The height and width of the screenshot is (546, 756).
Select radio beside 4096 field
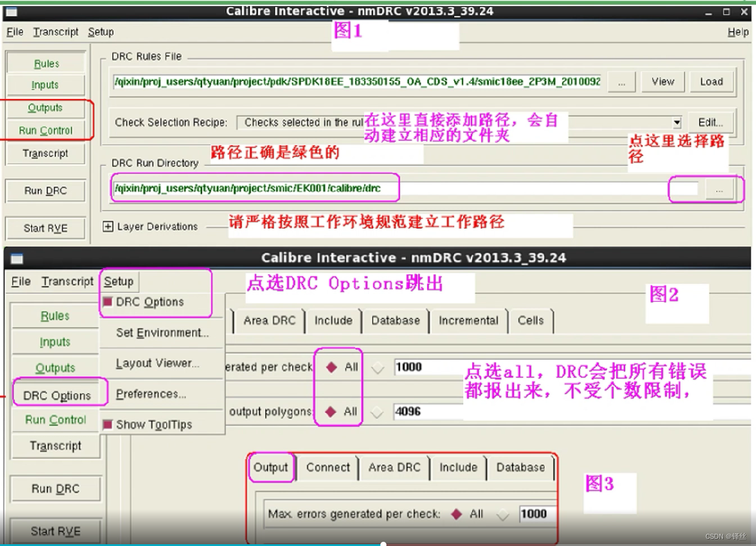point(378,412)
